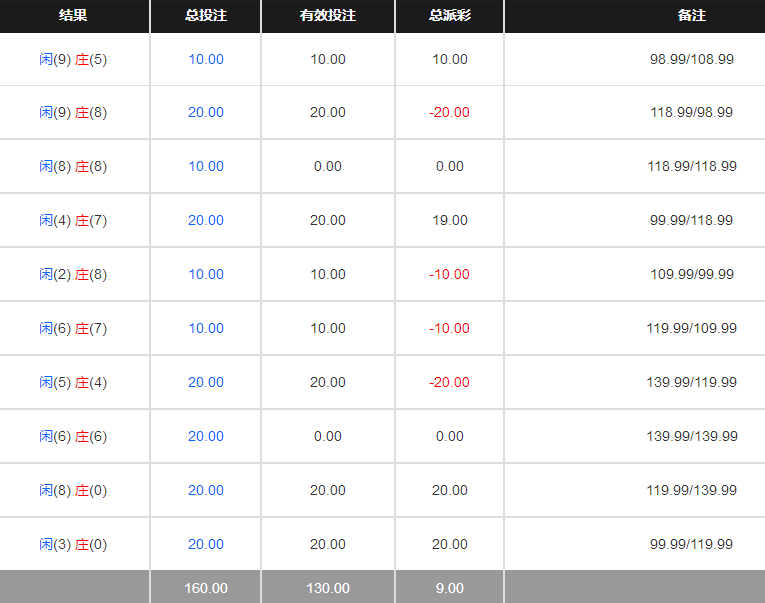Select the remark 139.99/139.99
Screen dimensions: 765x603
692,437
